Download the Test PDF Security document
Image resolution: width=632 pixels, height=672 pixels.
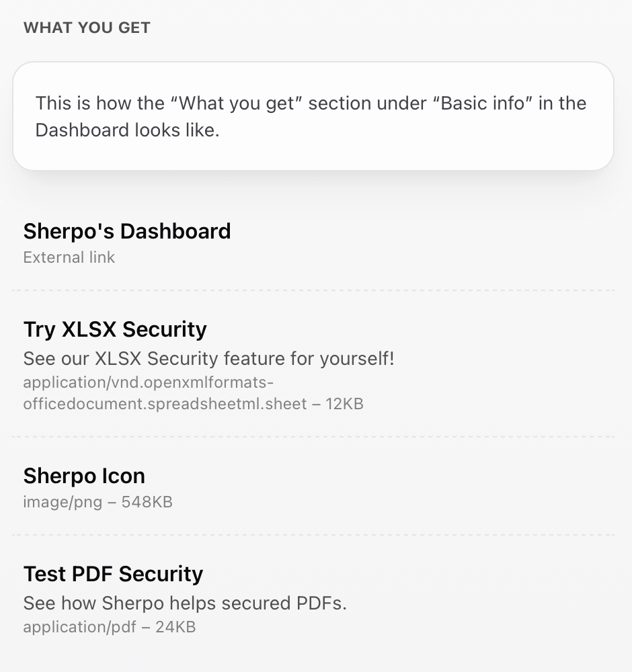[x=113, y=574]
